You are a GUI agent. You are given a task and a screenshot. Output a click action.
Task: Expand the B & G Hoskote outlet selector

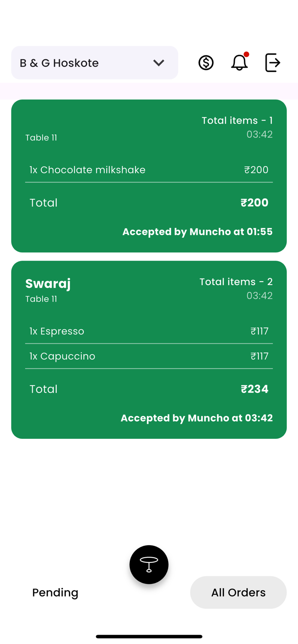click(x=95, y=63)
